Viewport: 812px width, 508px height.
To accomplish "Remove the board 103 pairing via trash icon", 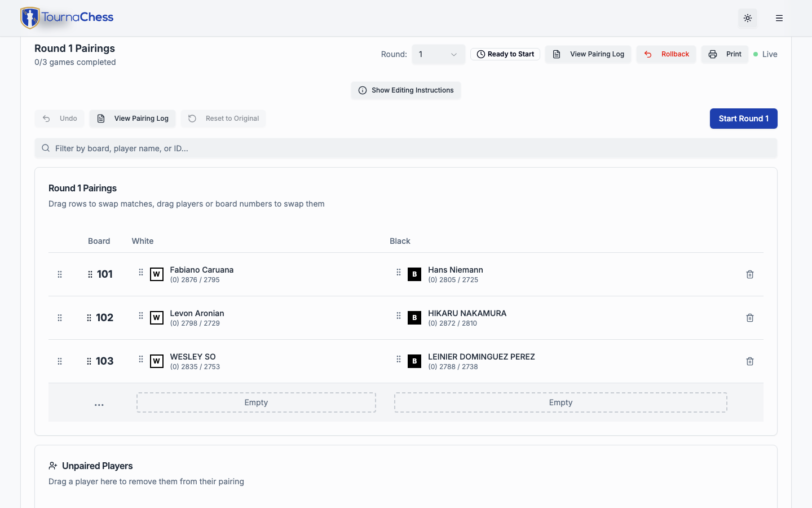I will (x=750, y=361).
